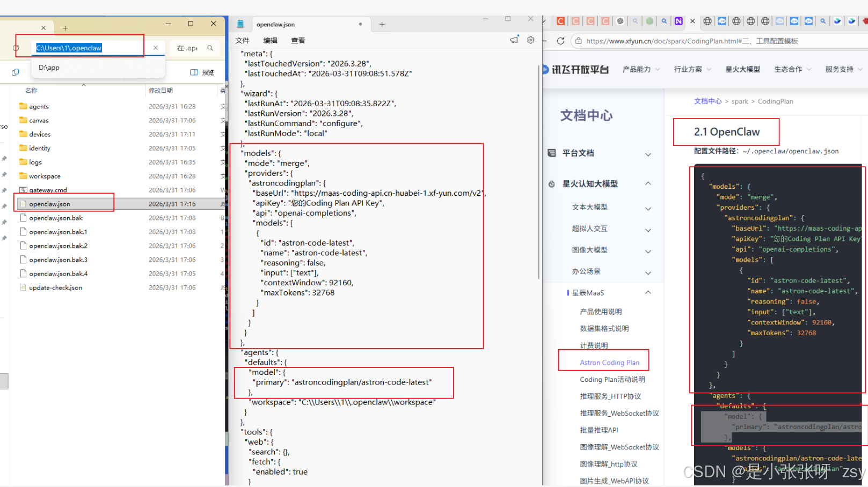Select openclaw.json file in Explorer
868x487 pixels.
(x=121, y=204)
